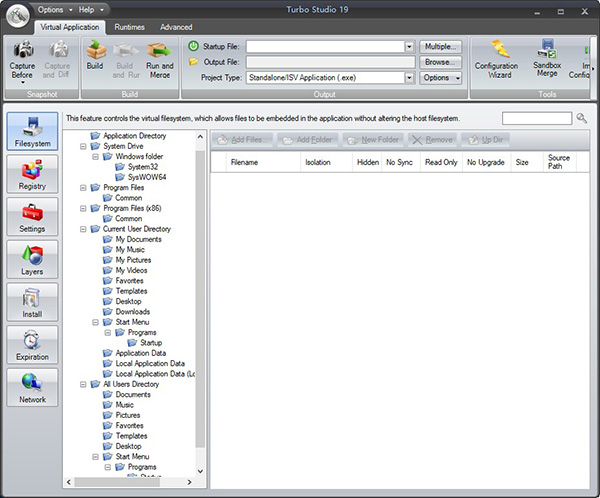Open the Project Type dropdown

coord(409,77)
